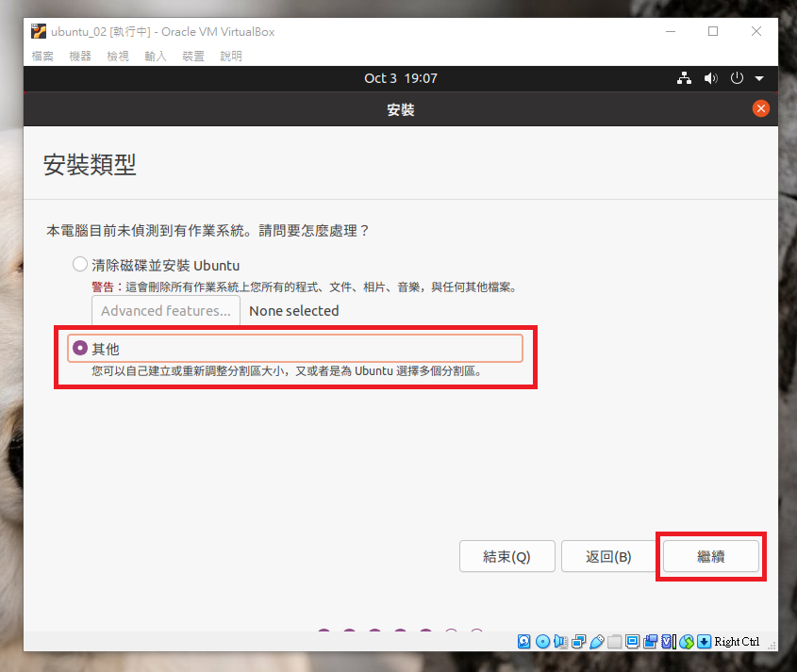Click the 結束(Q) quit button
The image size is (797, 672).
pyautogui.click(x=506, y=556)
